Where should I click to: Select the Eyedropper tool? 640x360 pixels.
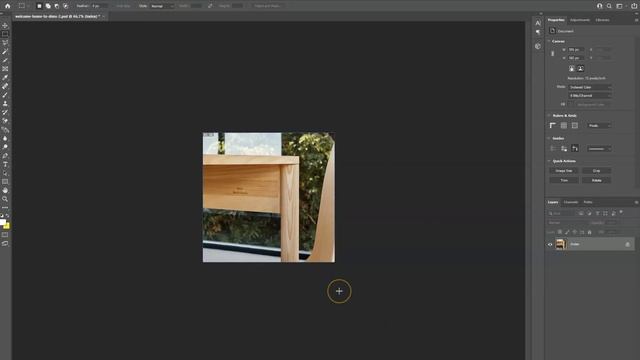(x=5, y=78)
